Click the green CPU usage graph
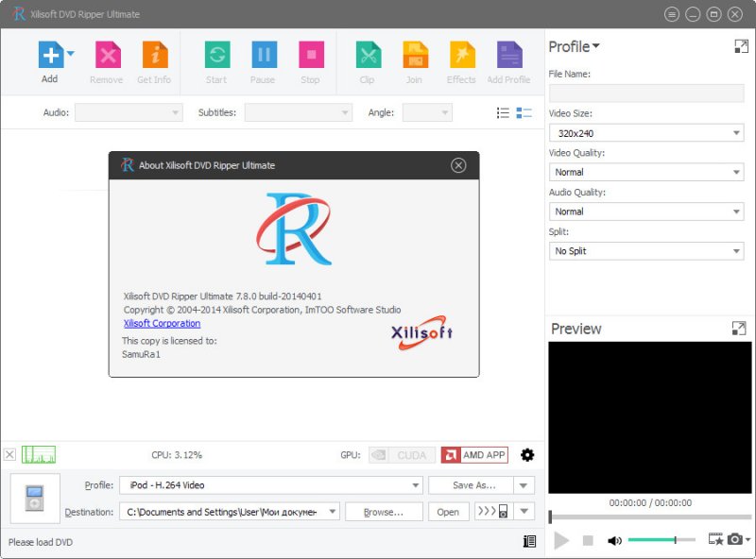756x559 pixels. click(x=39, y=454)
